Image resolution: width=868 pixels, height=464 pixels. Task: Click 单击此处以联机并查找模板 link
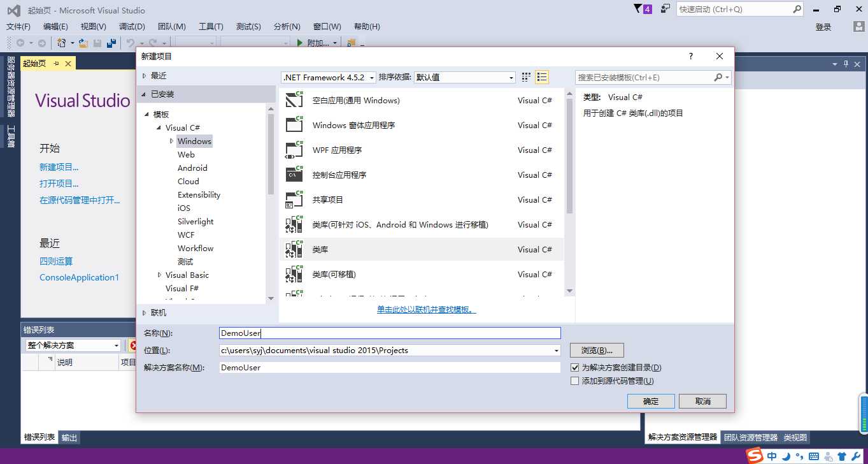click(427, 310)
